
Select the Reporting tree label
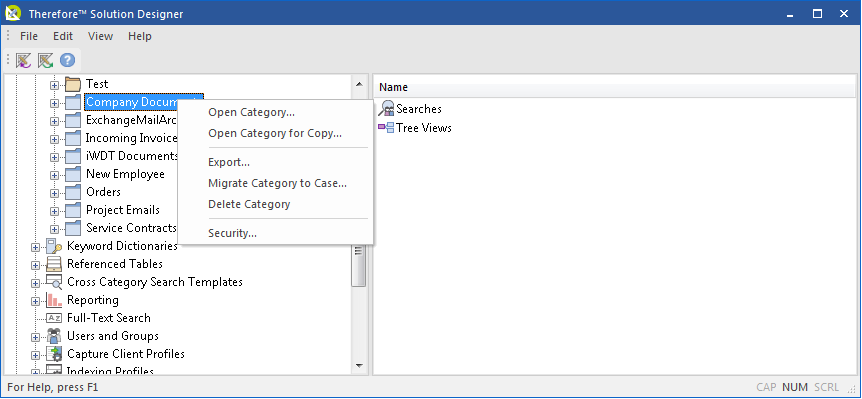pos(93,300)
